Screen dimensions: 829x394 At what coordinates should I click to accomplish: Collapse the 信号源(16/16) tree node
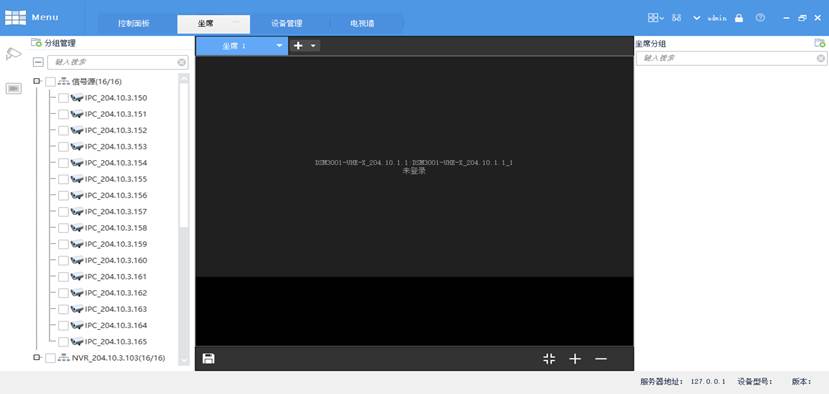click(x=36, y=81)
